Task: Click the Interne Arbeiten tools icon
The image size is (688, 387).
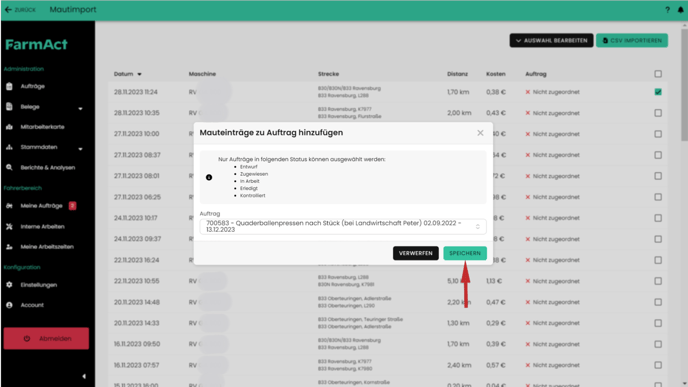Action: coord(9,226)
